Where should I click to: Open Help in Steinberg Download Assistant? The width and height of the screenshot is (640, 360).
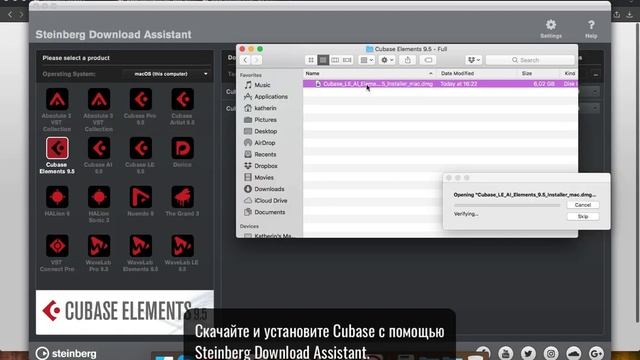(591, 29)
